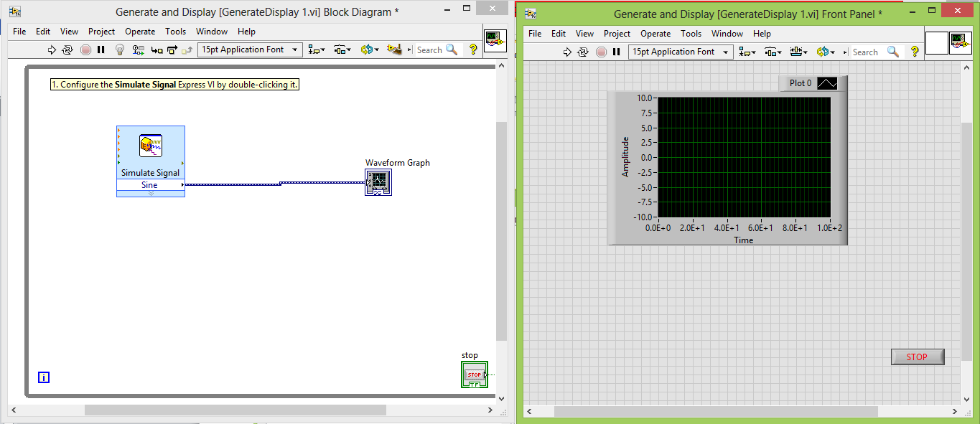This screenshot has width=980, height=424.
Task: Click Pause button in Block Diagram toolbar
Action: [x=101, y=50]
